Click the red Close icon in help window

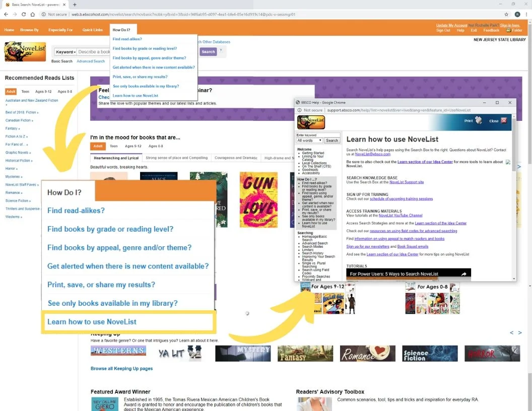(x=504, y=120)
